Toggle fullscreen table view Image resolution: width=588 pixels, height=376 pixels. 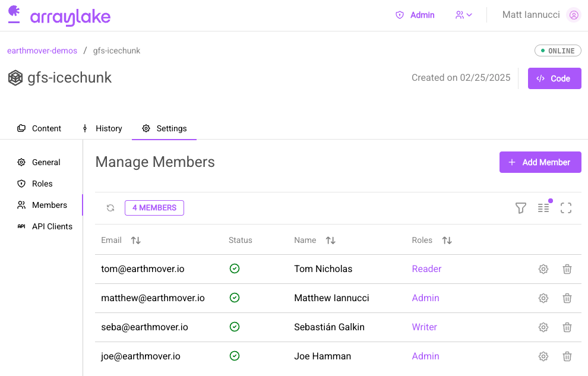coord(566,208)
